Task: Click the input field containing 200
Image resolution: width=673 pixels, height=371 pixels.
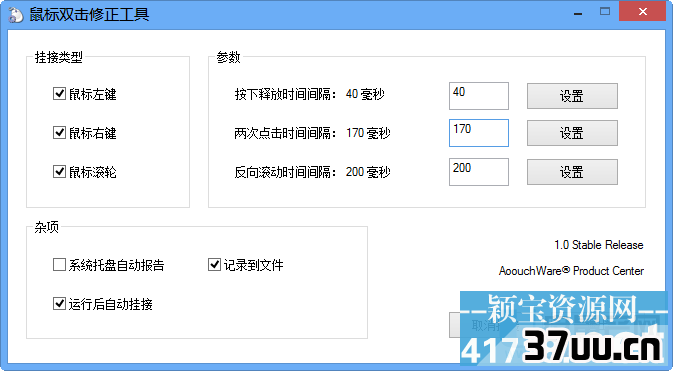Action: 479,172
